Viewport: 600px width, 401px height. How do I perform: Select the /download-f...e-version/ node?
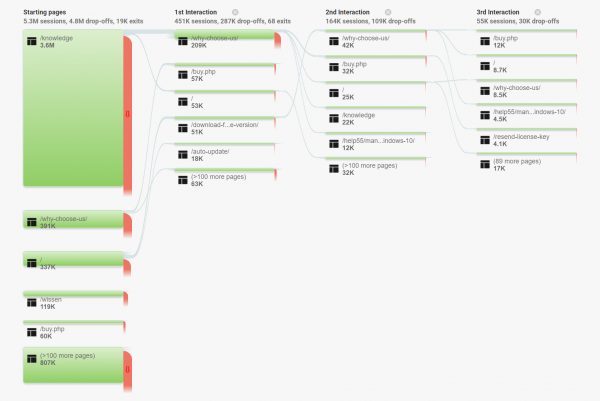(224, 129)
